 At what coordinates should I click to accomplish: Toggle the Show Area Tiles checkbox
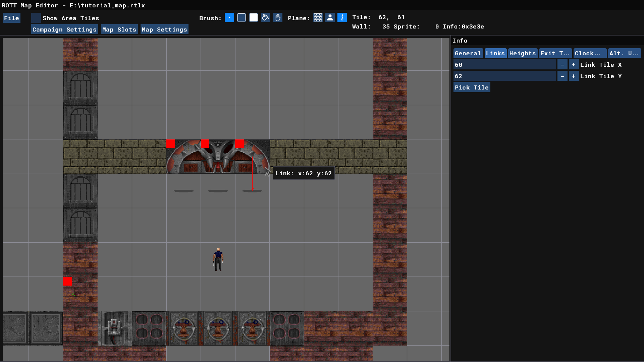point(36,18)
